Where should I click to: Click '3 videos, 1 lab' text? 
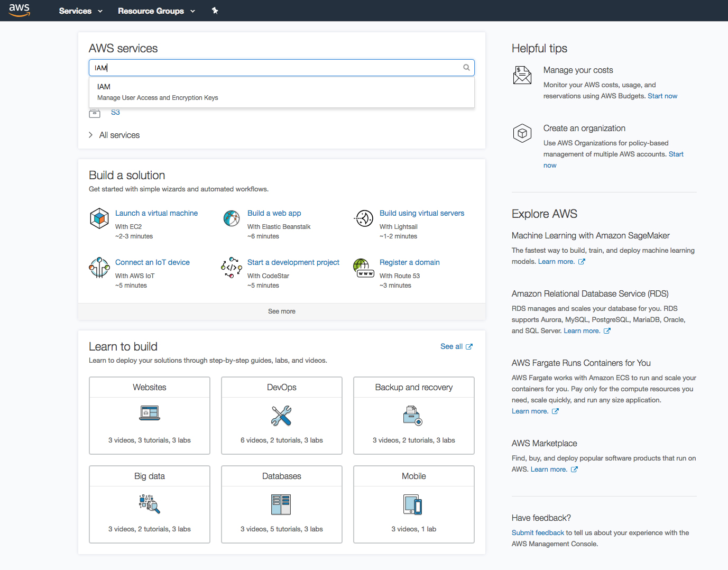(x=414, y=529)
